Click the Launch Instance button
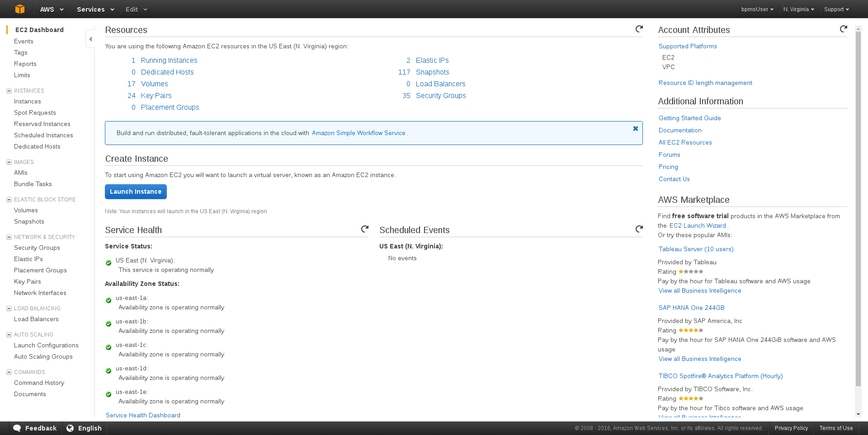868x435 pixels. 136,192
